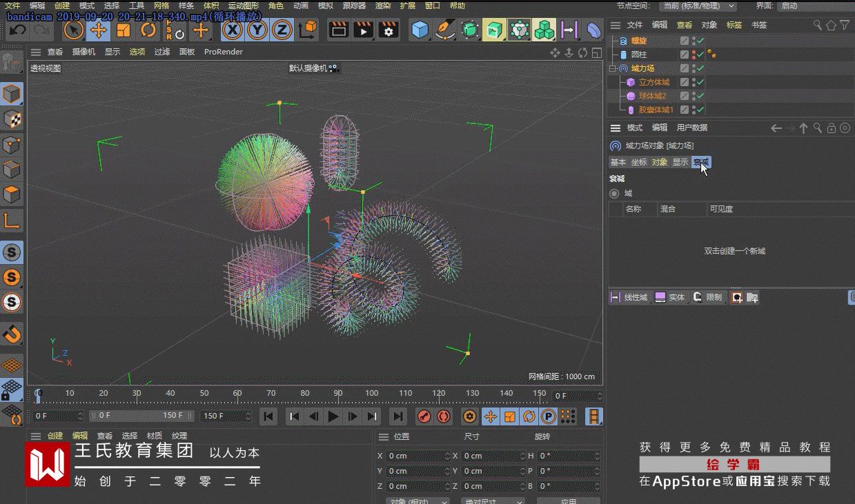Open the material manager 创建 menu
Viewport: 855px width, 504px height.
coord(55,436)
